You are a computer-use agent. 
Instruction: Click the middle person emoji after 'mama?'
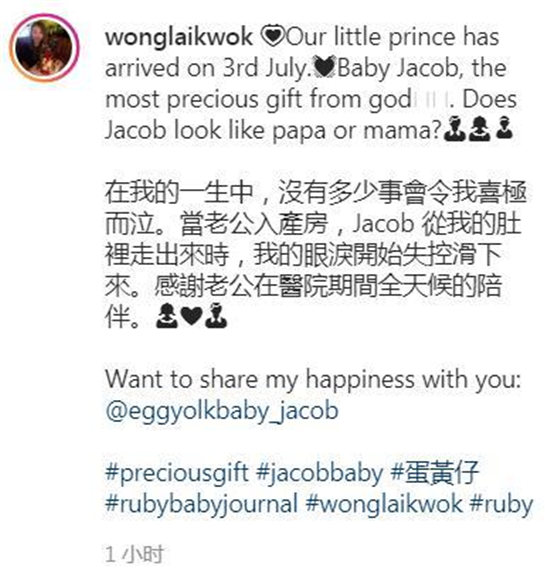479,129
